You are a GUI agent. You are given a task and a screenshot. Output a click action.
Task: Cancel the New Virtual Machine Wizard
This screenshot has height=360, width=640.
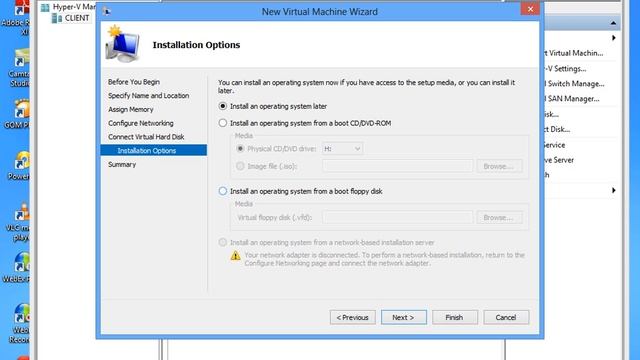coord(506,317)
